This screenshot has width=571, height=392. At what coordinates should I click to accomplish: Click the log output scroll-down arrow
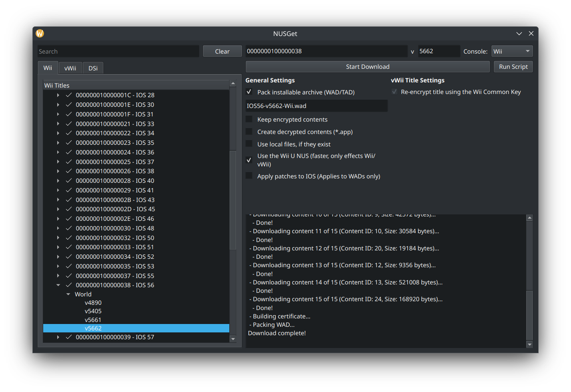[x=529, y=344]
